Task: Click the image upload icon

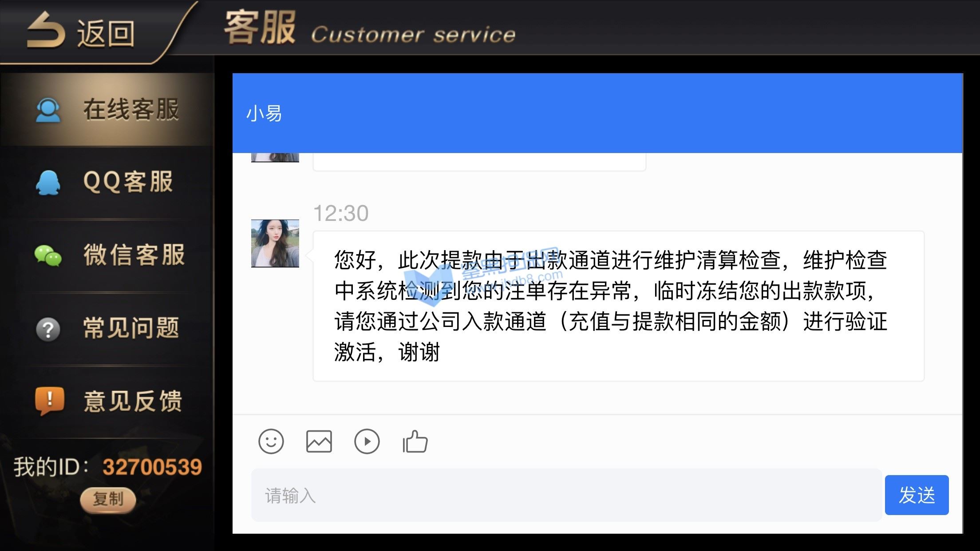Action: pos(319,441)
